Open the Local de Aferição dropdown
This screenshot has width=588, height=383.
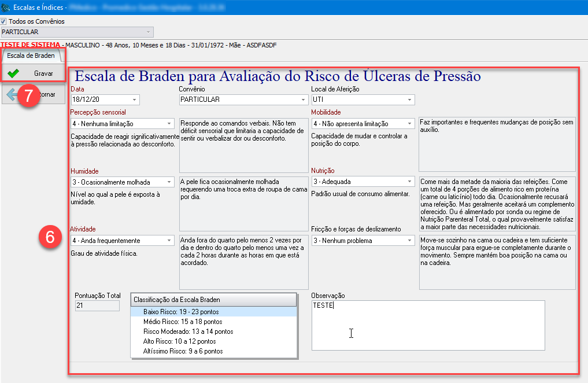click(409, 100)
